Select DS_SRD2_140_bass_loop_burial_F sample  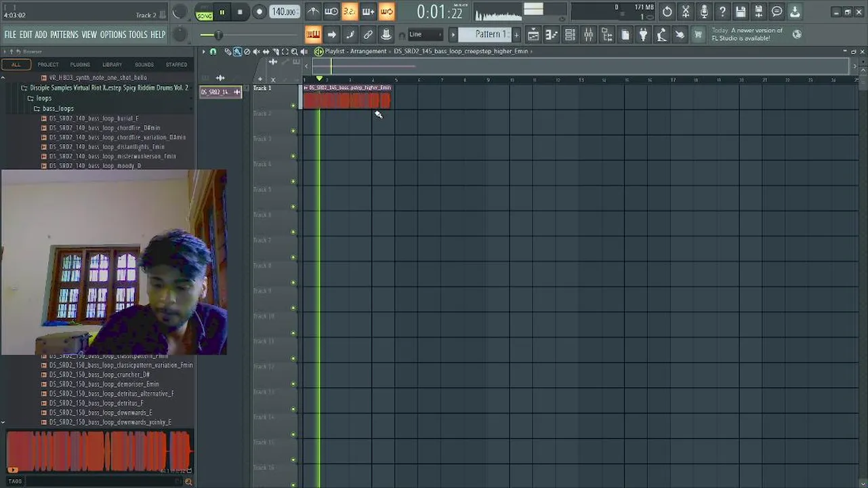(94, 119)
